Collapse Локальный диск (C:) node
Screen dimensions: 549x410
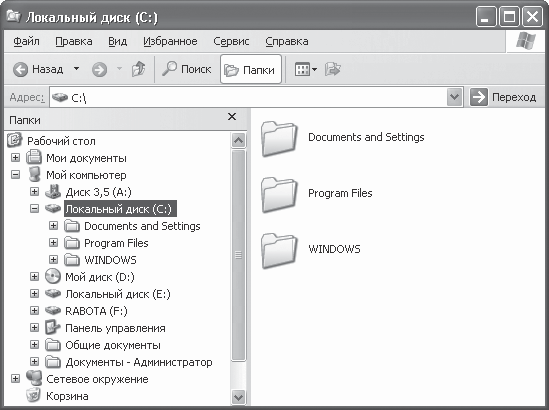[34, 209]
